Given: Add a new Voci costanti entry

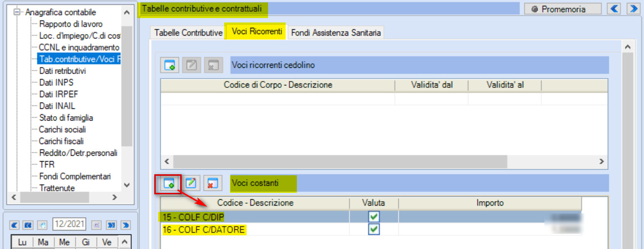Looking at the screenshot, I should tap(170, 184).
